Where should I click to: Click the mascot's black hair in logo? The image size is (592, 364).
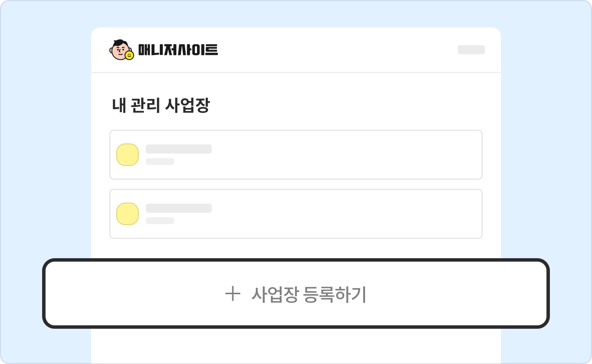(121, 42)
